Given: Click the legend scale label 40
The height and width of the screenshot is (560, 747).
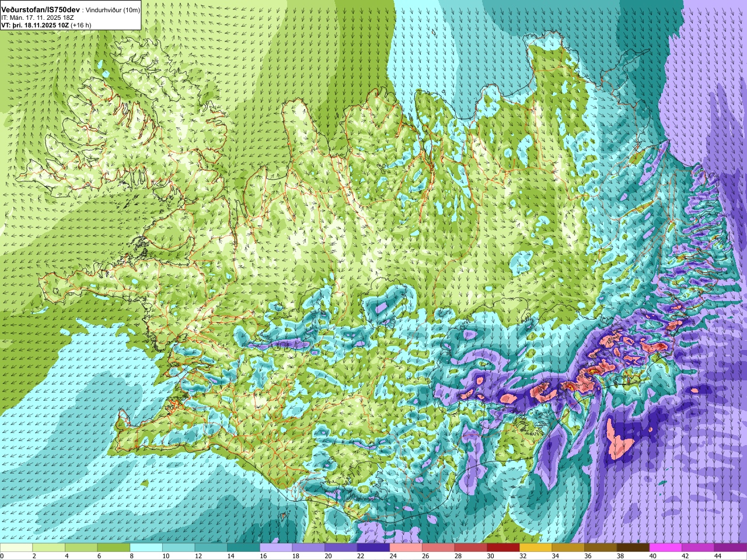Looking at the screenshot, I should (x=652, y=556).
